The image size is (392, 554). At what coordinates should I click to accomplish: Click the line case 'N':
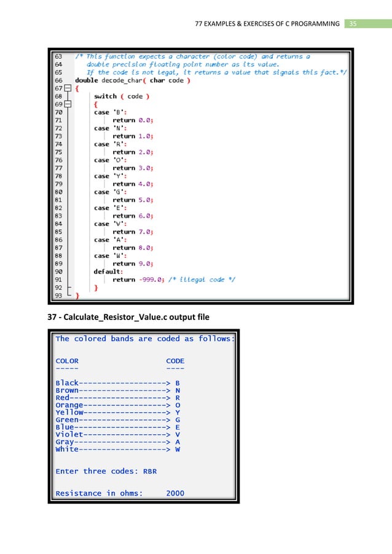110,128
